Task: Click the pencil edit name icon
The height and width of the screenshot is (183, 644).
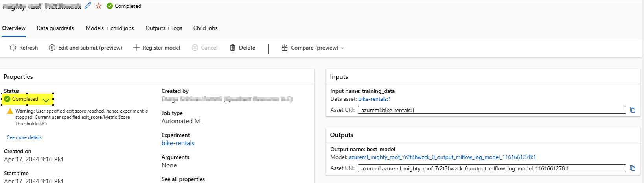Action: point(88,6)
